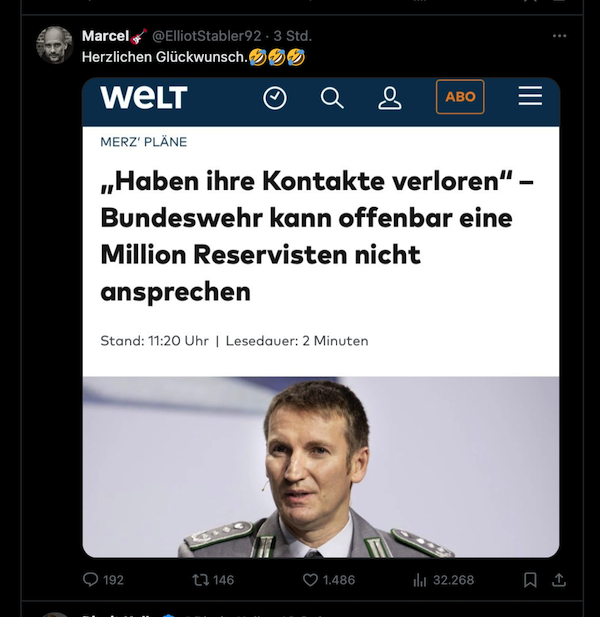Viewport: 600px width, 617px height.
Task: Open Marcel's display name link
Action: coord(105,36)
